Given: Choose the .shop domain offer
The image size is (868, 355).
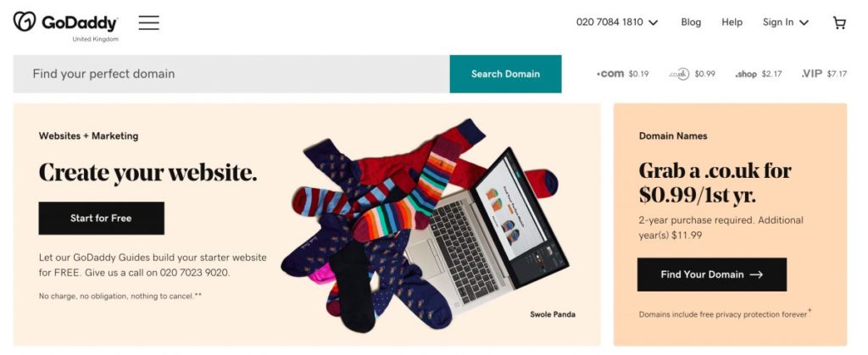Looking at the screenshot, I should 758,74.
